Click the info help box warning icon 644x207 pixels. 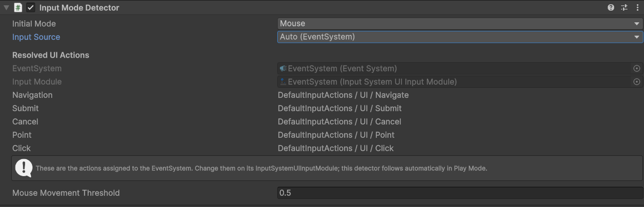(23, 168)
